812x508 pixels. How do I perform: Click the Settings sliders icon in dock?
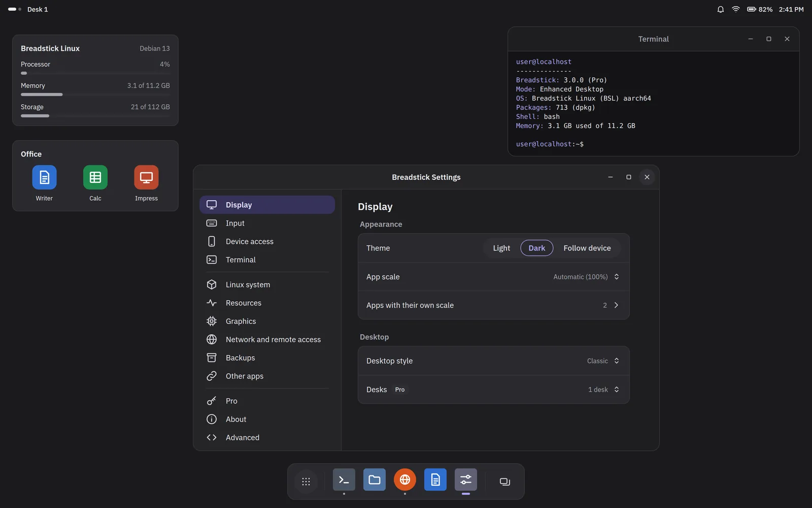tap(466, 480)
